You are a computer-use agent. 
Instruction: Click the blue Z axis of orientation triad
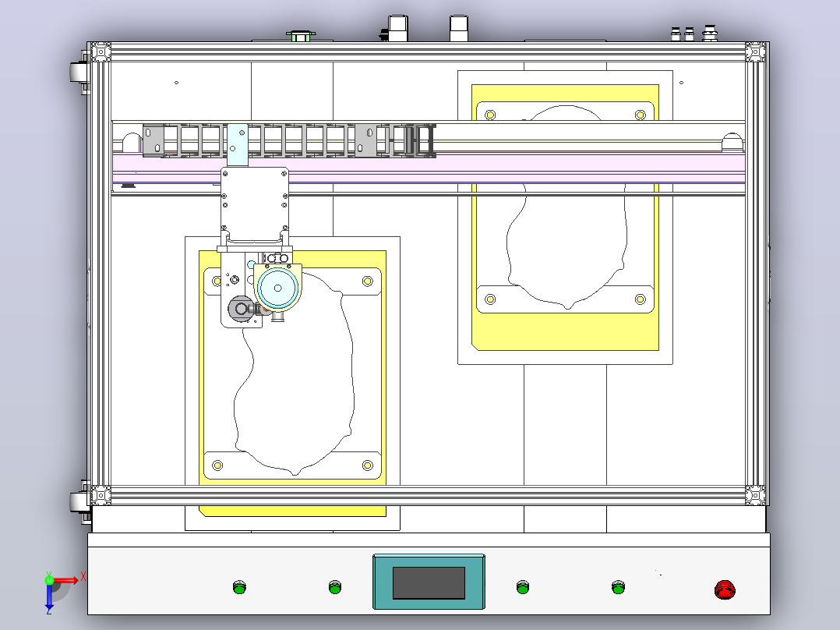coord(49,597)
